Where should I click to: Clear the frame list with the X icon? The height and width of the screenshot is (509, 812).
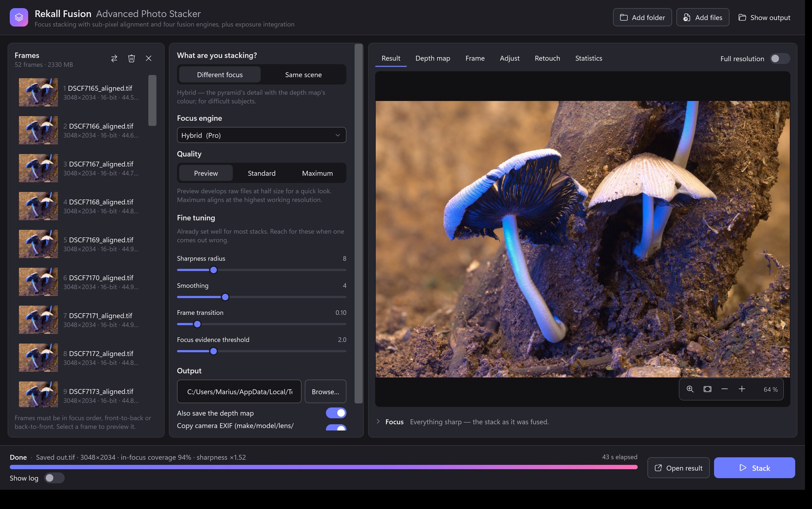149,58
